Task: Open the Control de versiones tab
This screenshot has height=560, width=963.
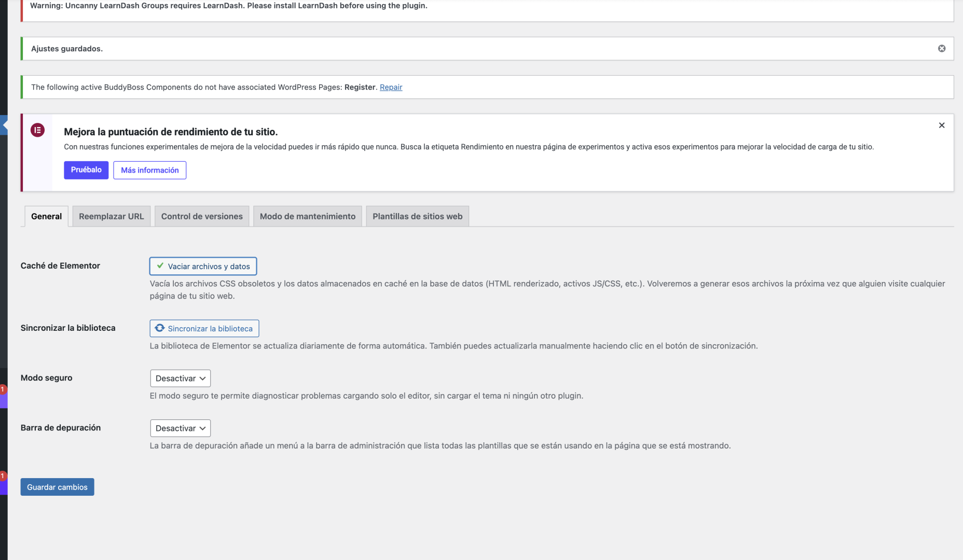Action: point(202,217)
